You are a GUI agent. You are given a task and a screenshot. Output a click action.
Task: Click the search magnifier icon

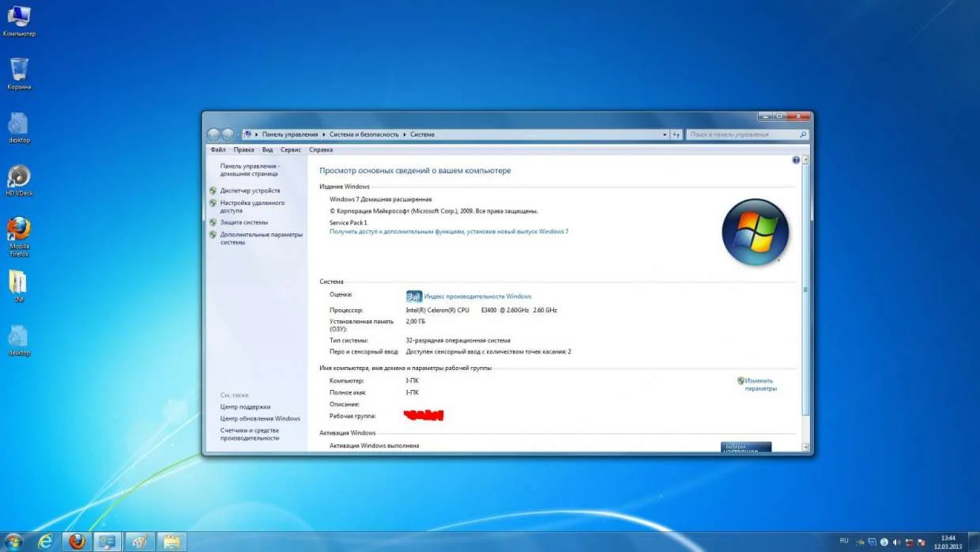click(803, 134)
